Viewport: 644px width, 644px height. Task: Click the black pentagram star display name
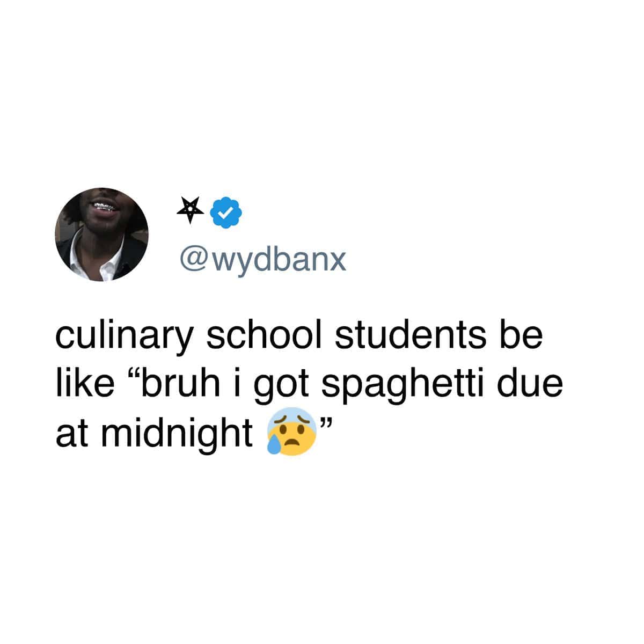pos(191,211)
